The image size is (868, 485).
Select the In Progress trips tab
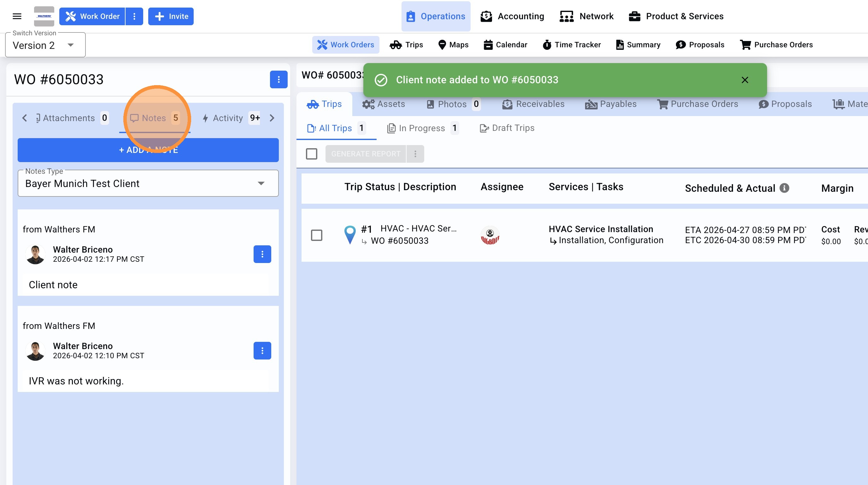[422, 128]
